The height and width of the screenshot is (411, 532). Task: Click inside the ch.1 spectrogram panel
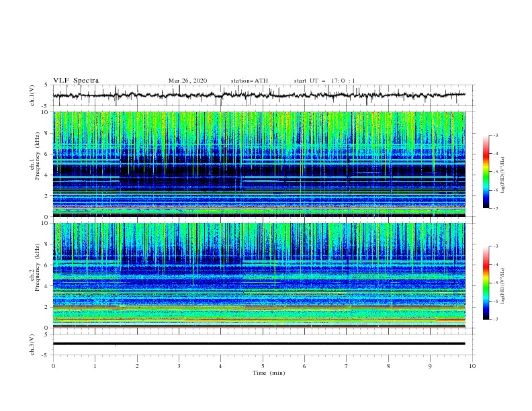pyautogui.click(x=259, y=164)
